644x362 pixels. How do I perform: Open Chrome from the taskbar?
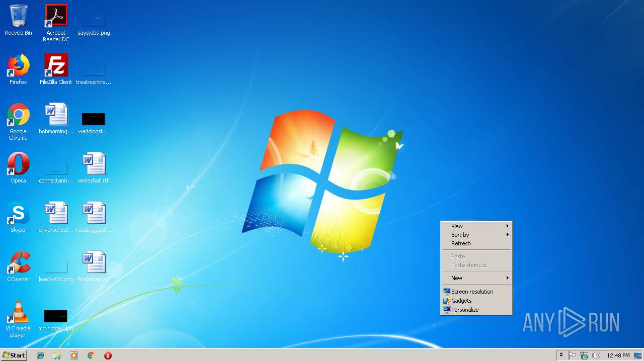[91, 355]
